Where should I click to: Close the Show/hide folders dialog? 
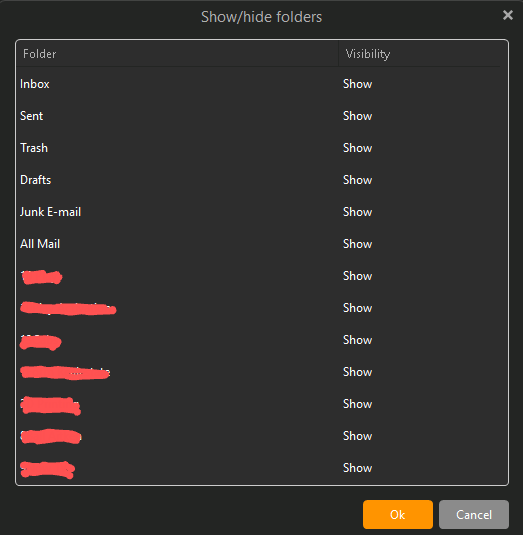508,15
